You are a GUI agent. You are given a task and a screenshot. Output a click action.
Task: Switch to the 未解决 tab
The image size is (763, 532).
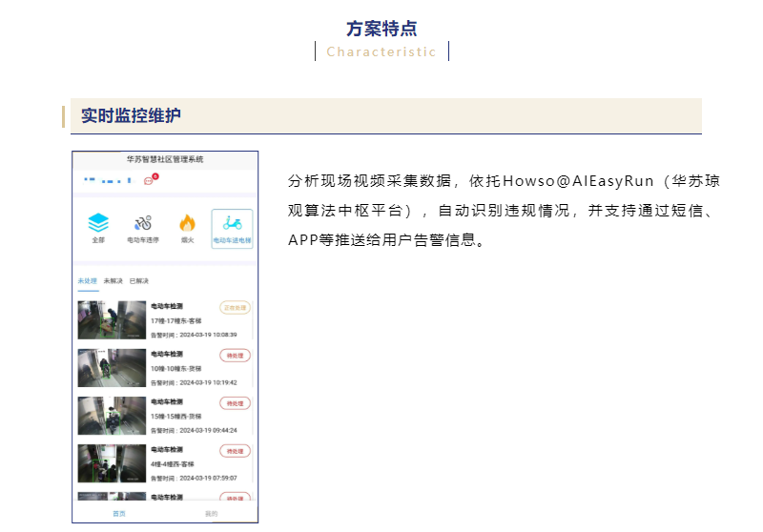click(113, 281)
